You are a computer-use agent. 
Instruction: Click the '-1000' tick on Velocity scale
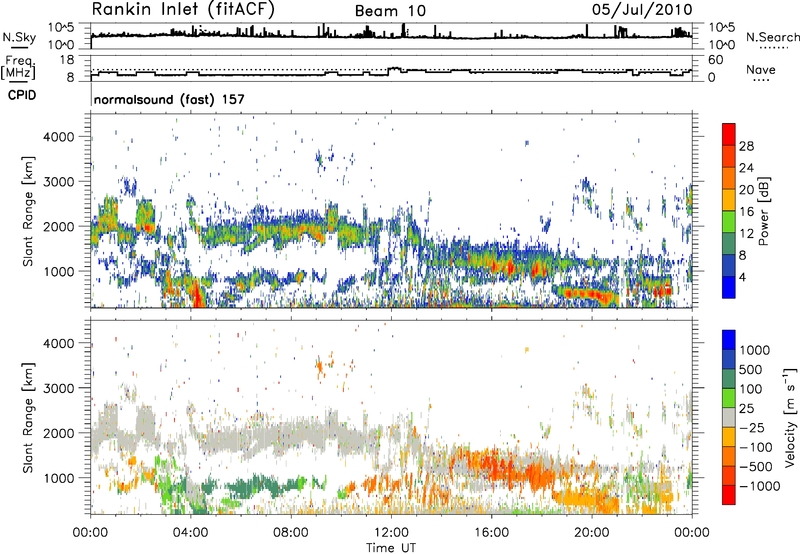(760, 486)
